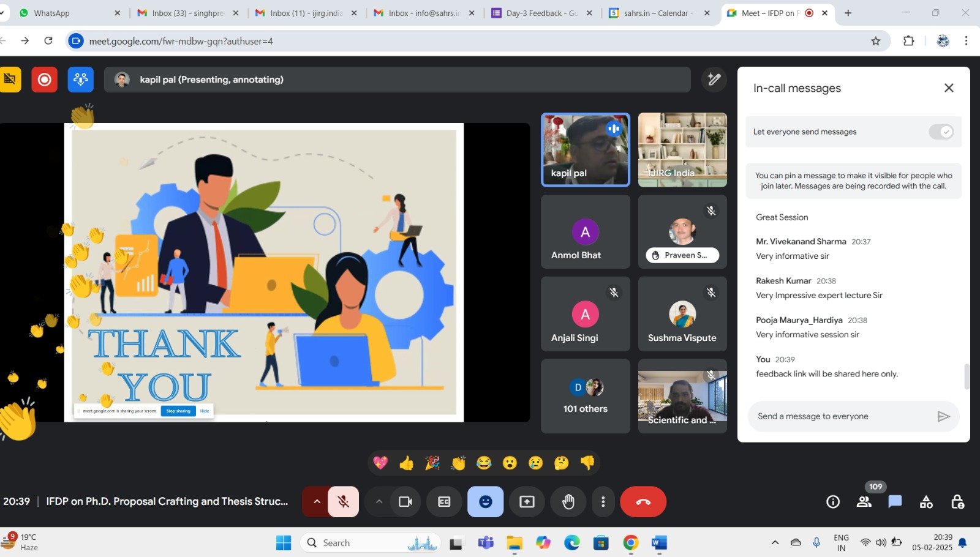The image size is (980, 557).
Task: Toggle the camera on or off
Action: pyautogui.click(x=405, y=502)
